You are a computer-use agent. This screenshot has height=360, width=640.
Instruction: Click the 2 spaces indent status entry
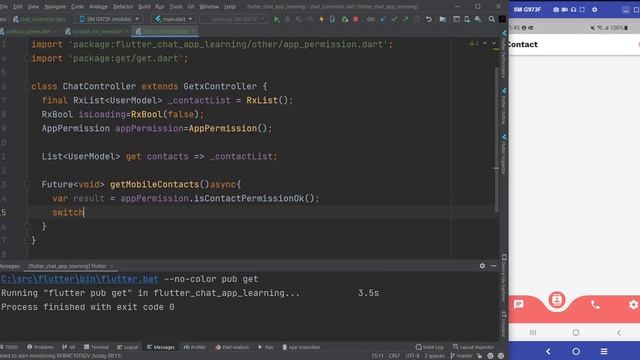coord(434,356)
